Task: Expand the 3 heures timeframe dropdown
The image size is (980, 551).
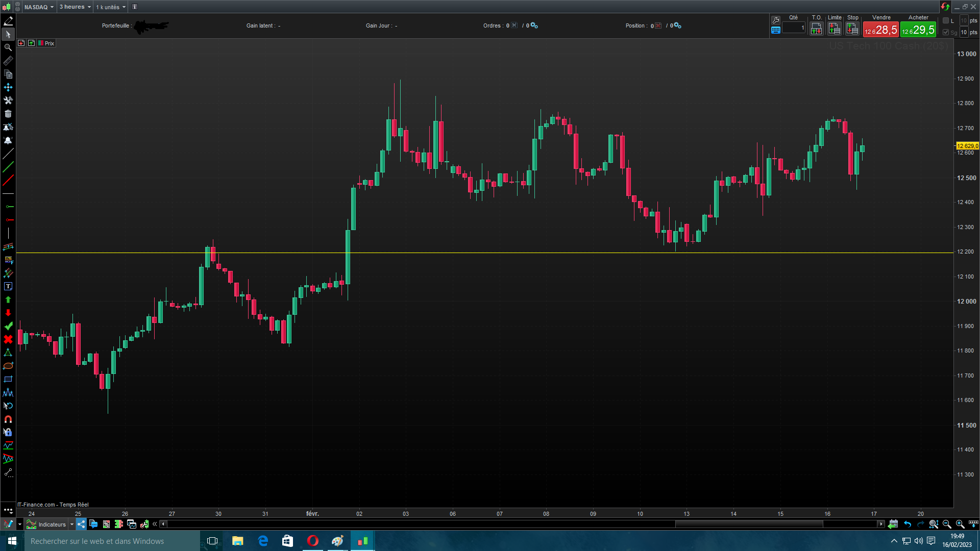Action: pyautogui.click(x=75, y=7)
